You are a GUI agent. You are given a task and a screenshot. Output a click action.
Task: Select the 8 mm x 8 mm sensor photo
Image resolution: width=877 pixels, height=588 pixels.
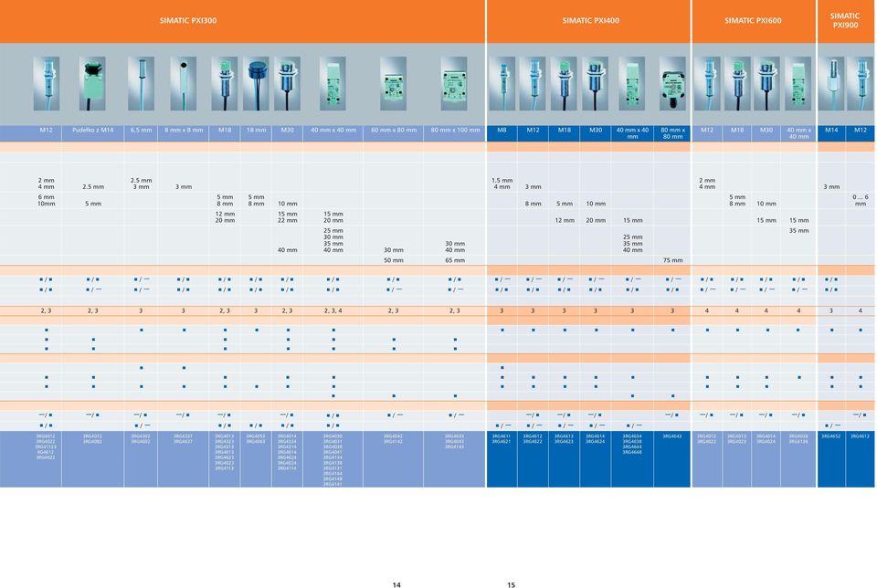tap(184, 83)
